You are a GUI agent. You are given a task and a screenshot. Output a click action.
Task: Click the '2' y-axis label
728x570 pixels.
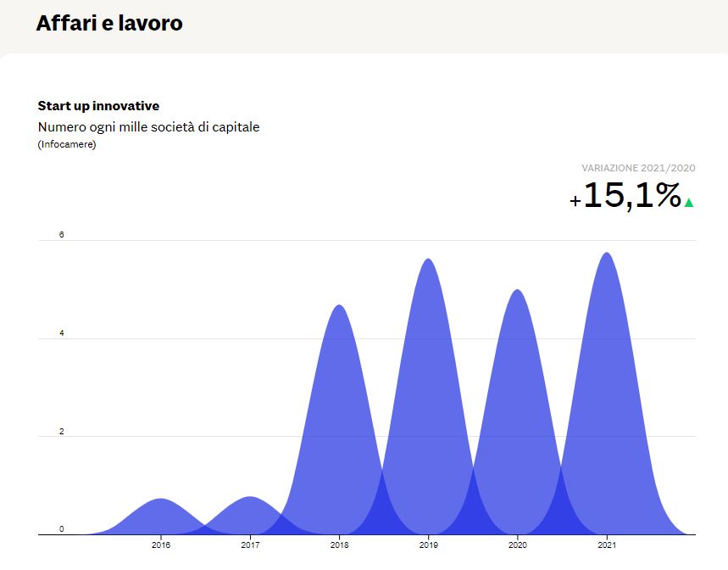pyautogui.click(x=61, y=432)
